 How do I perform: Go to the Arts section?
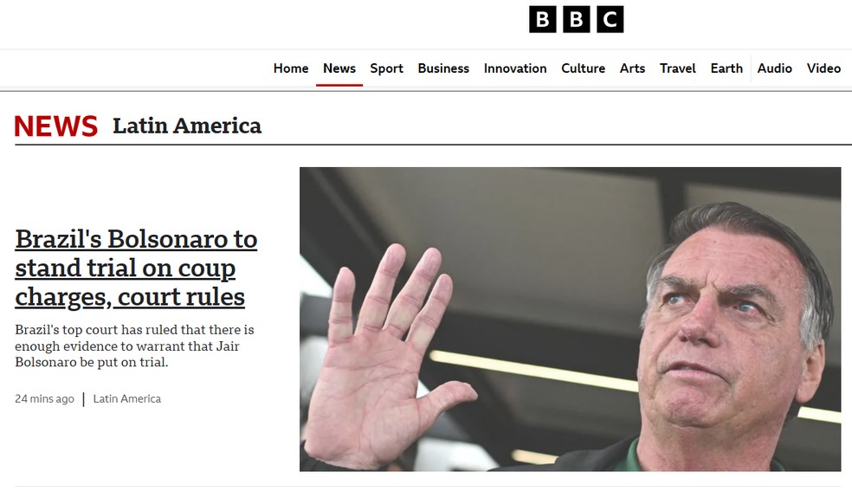[632, 68]
